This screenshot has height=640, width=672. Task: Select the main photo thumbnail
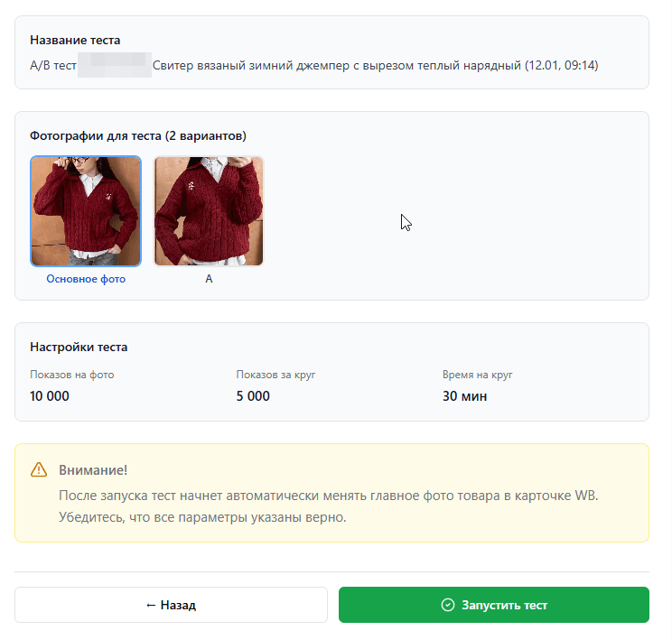86,211
